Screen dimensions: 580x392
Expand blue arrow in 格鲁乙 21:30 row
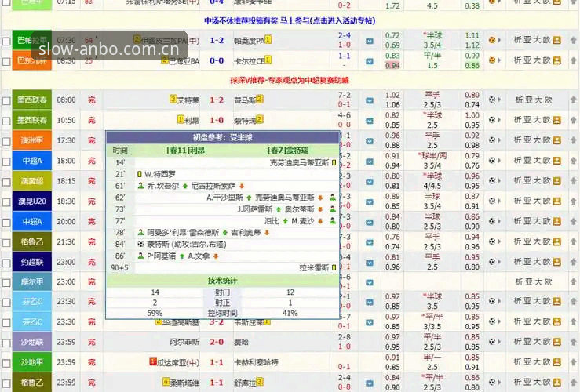[x=369, y=242]
